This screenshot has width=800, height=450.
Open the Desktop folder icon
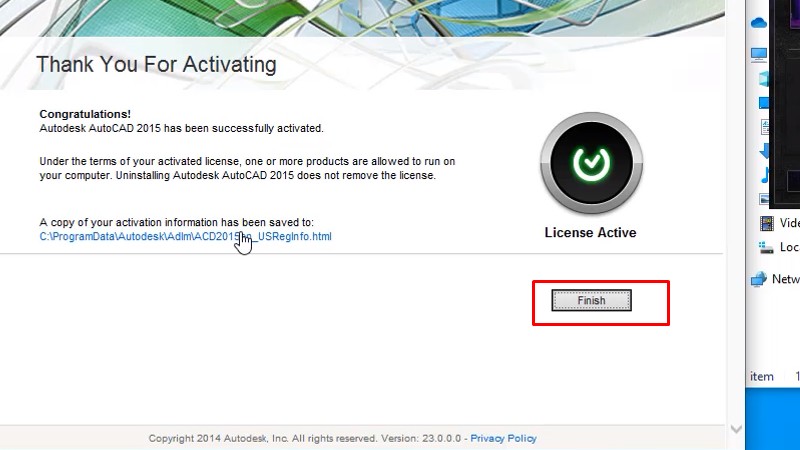764,103
